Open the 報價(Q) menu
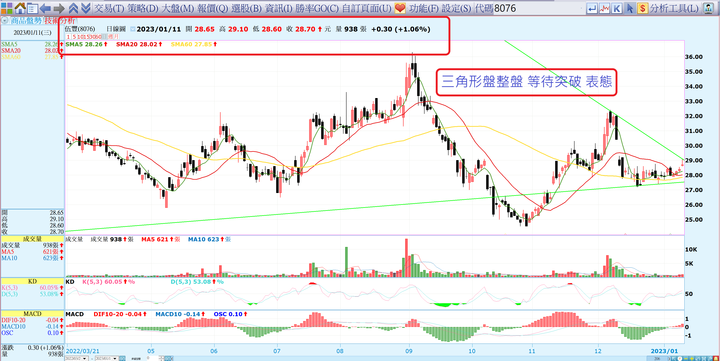Image resolution: width=720 pixels, height=361 pixels. [x=213, y=8]
